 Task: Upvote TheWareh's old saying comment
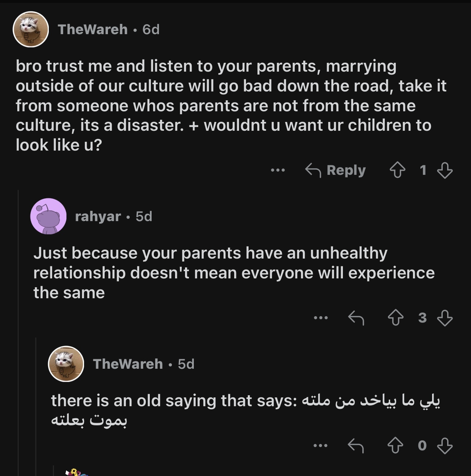(x=395, y=446)
